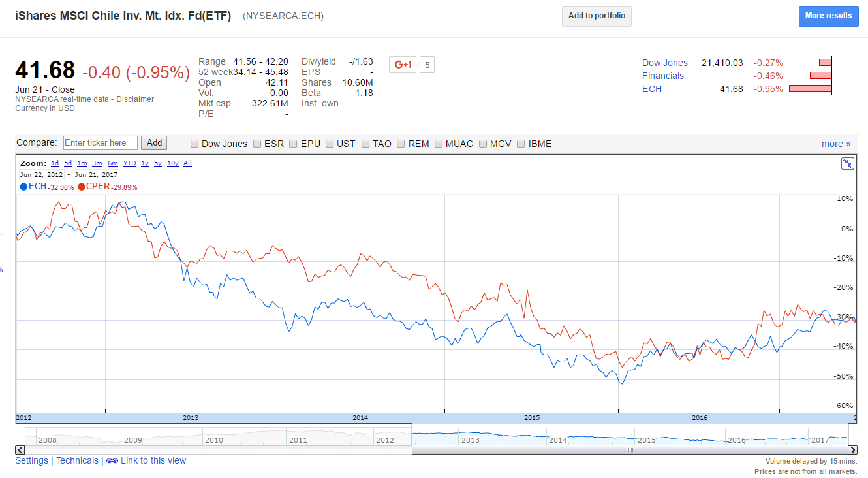Click the Dow Jones value 21,410.03
The height and width of the screenshot is (478, 868).
point(722,63)
